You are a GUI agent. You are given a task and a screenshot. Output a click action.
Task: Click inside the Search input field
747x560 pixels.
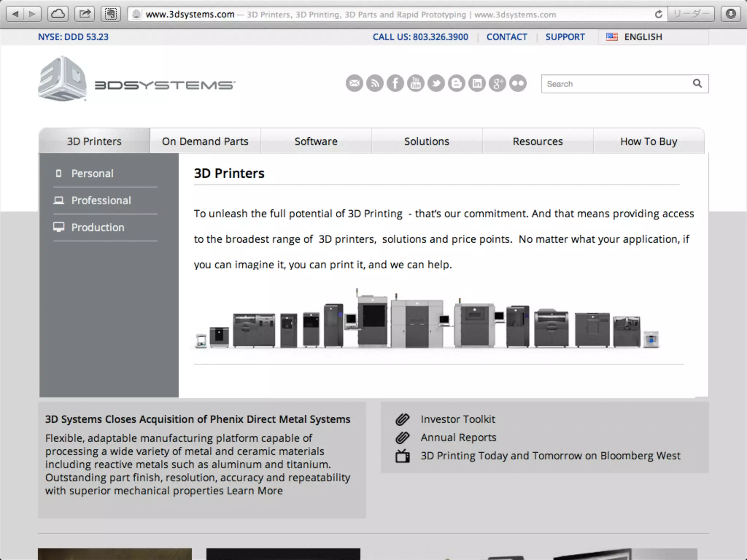[x=613, y=84]
